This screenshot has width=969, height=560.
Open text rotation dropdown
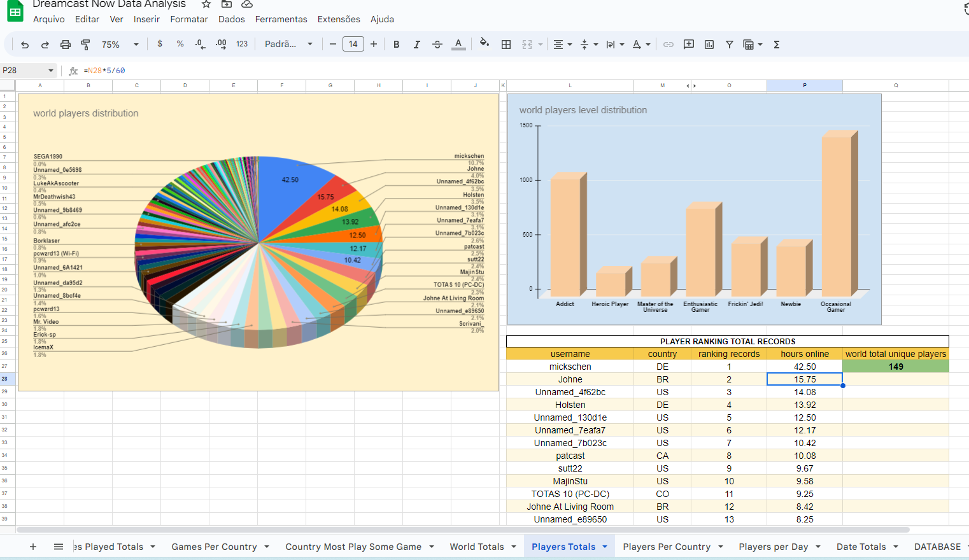tap(641, 45)
